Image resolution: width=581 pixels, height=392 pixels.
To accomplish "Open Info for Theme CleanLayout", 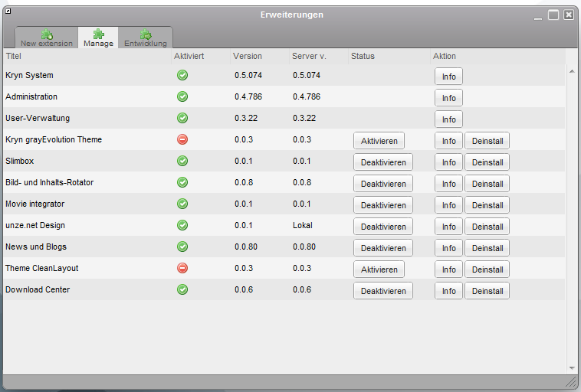I will (448, 269).
